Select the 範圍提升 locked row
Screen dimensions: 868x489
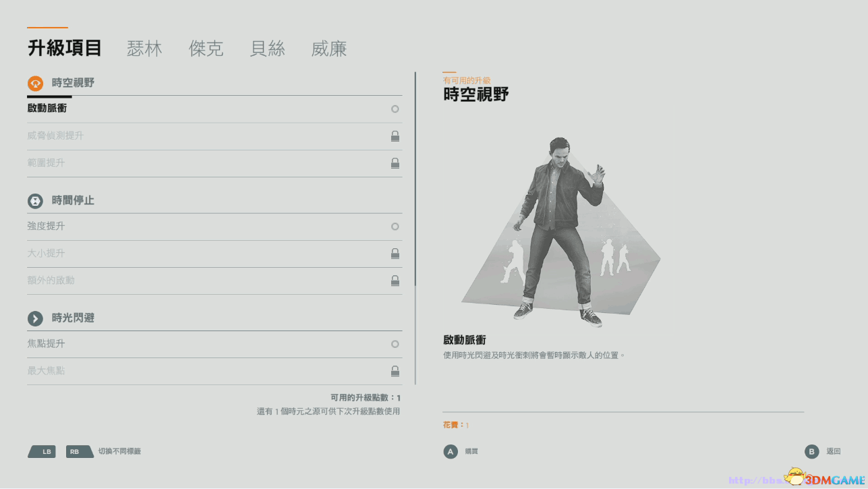(x=214, y=163)
